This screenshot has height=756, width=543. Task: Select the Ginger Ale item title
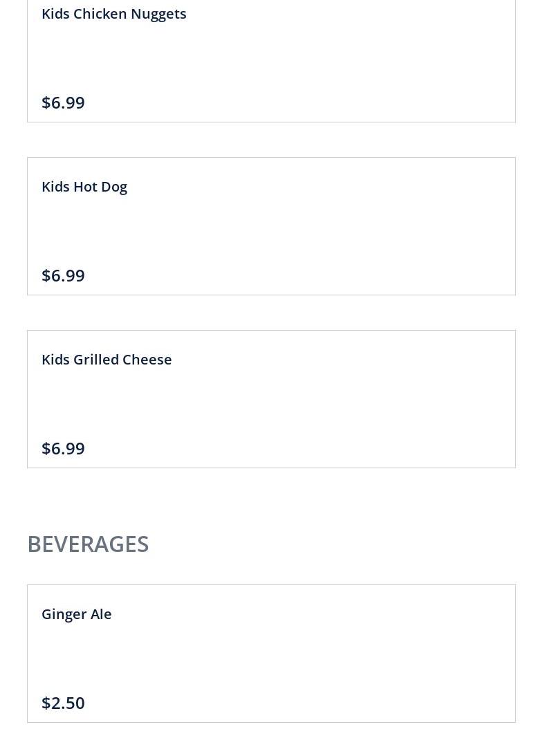click(76, 614)
